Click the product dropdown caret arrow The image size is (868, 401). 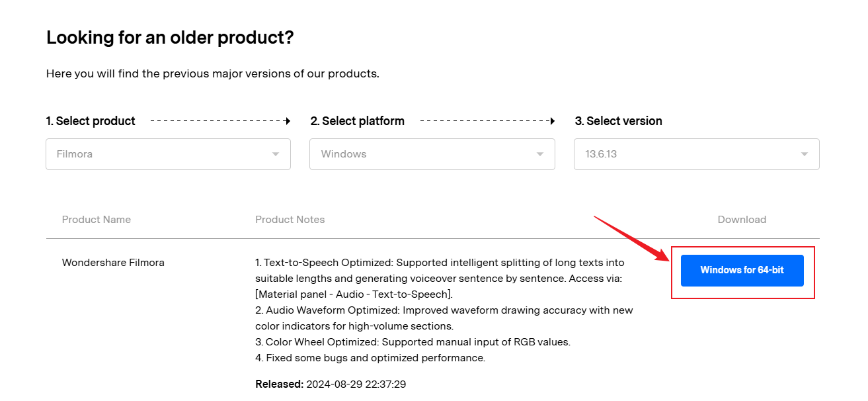276,154
